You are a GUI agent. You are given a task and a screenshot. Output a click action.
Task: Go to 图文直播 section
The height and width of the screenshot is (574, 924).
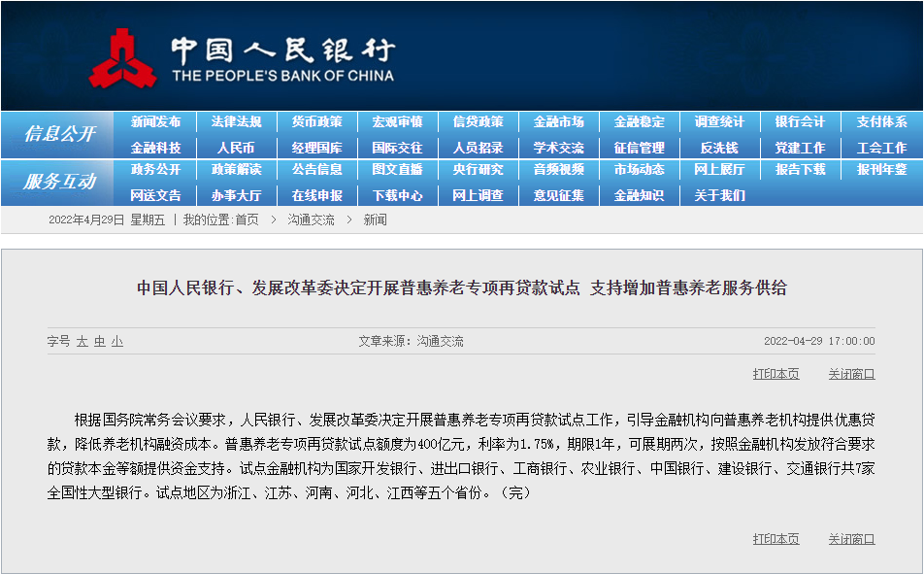click(x=398, y=170)
